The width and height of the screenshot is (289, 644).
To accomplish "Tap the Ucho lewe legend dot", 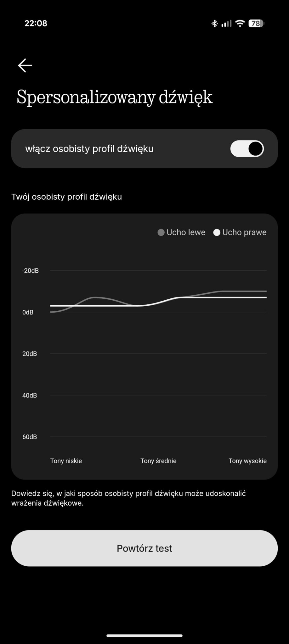I will (x=161, y=232).
